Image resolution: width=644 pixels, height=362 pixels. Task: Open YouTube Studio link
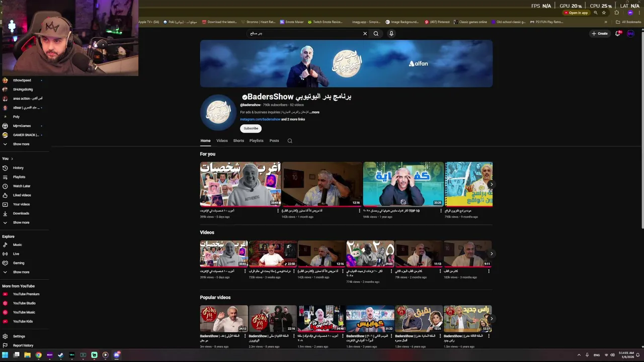[24, 303]
